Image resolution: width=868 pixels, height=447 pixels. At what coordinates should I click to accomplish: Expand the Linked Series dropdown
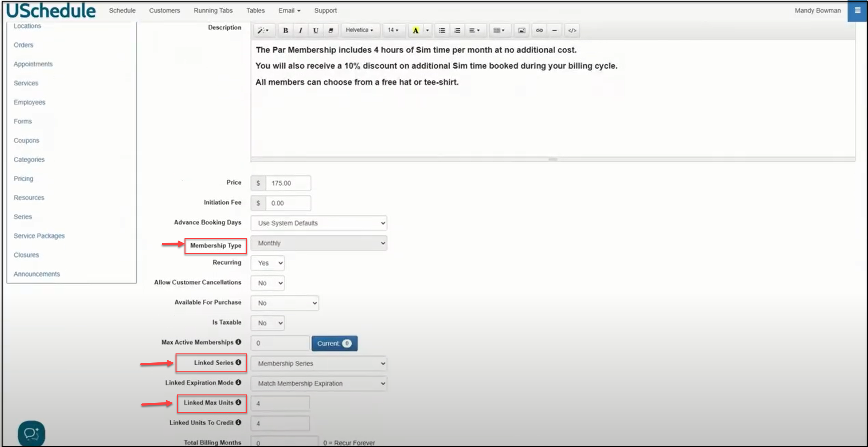[318, 363]
